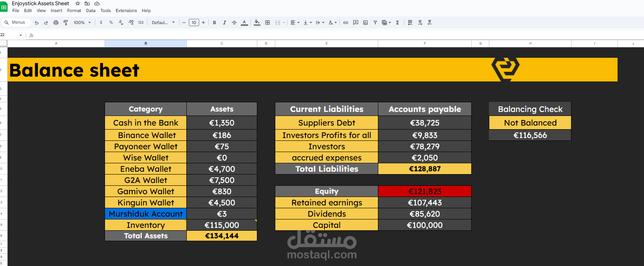The image size is (644, 266).
Task: Open the filter views dropdown
Action: tap(386, 22)
